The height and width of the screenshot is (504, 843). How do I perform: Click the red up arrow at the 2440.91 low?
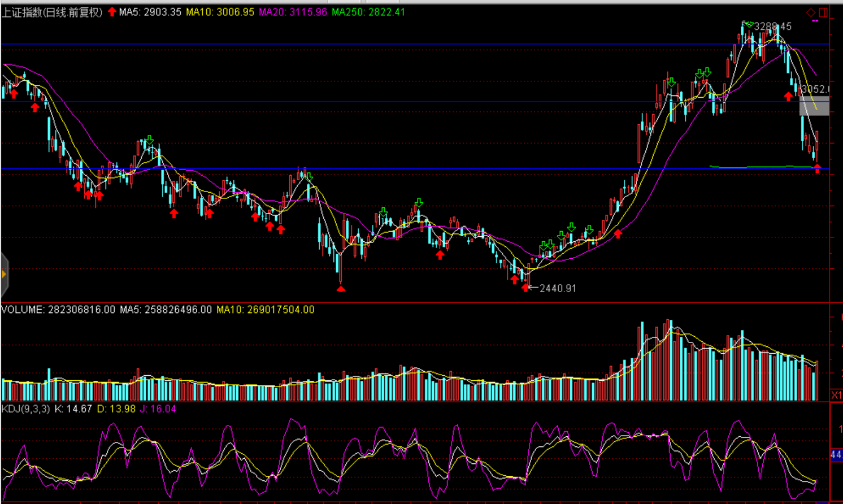(526, 288)
